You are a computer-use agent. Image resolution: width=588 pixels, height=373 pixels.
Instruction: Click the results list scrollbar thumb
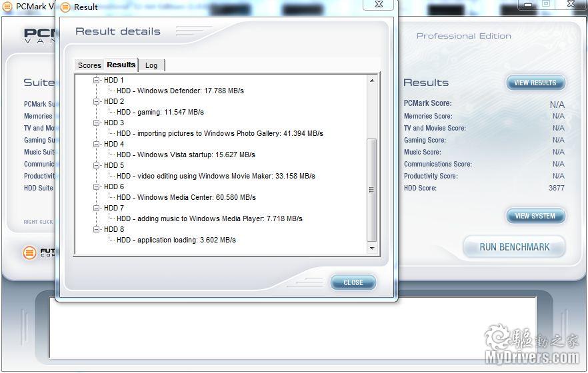[371, 190]
